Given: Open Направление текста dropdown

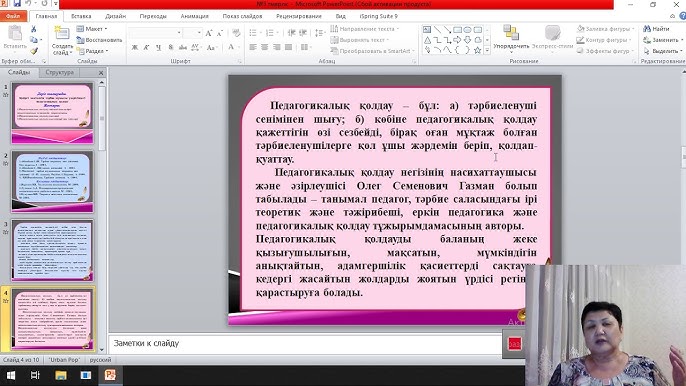Looking at the screenshot, I should click(364, 29).
